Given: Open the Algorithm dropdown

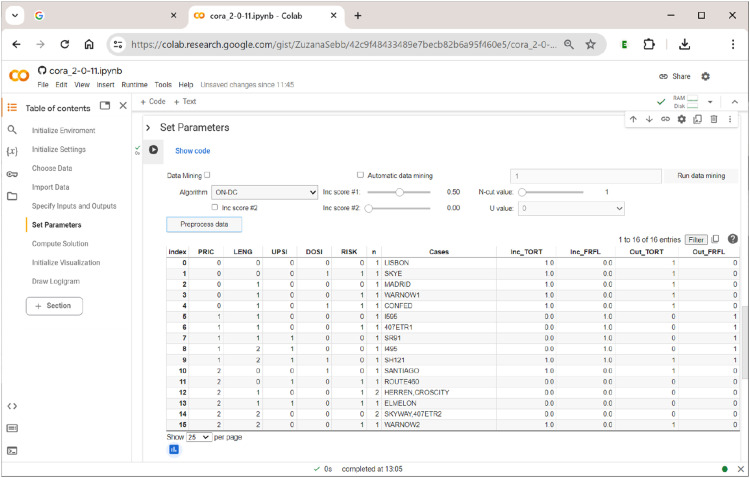Looking at the screenshot, I should 265,192.
